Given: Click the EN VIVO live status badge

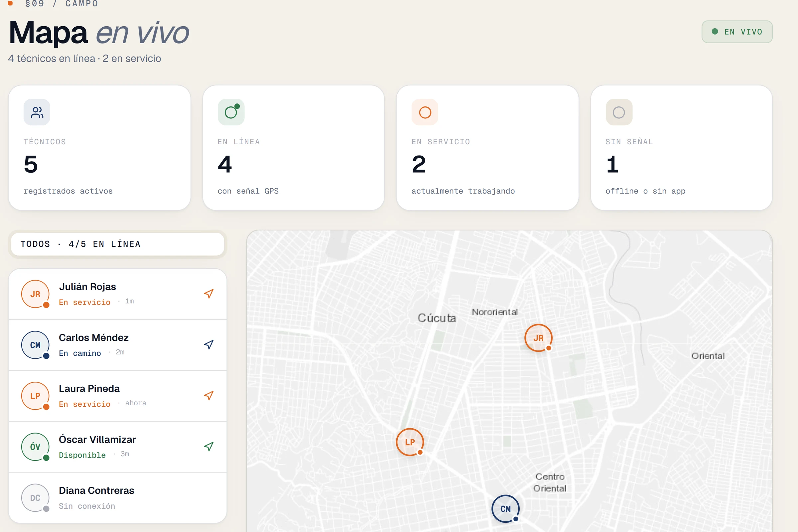Looking at the screenshot, I should [737, 32].
